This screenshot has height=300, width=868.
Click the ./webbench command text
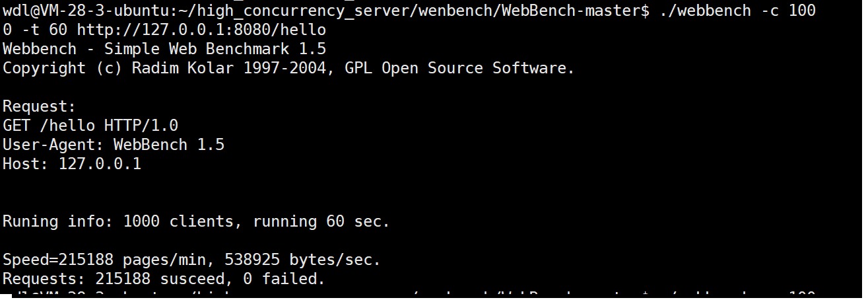point(705,11)
